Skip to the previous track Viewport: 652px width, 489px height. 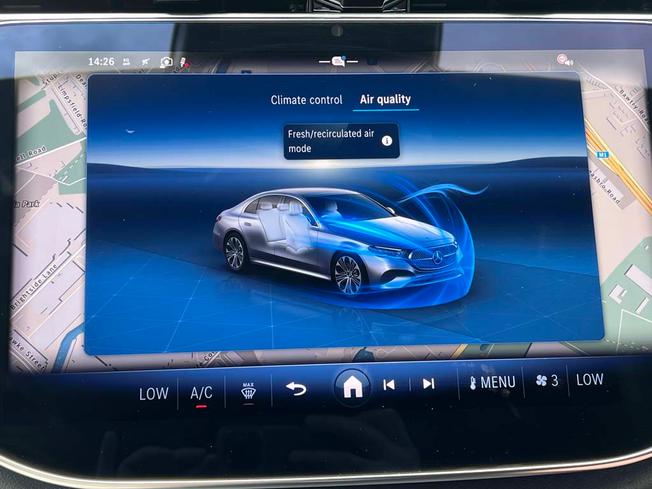point(389,385)
